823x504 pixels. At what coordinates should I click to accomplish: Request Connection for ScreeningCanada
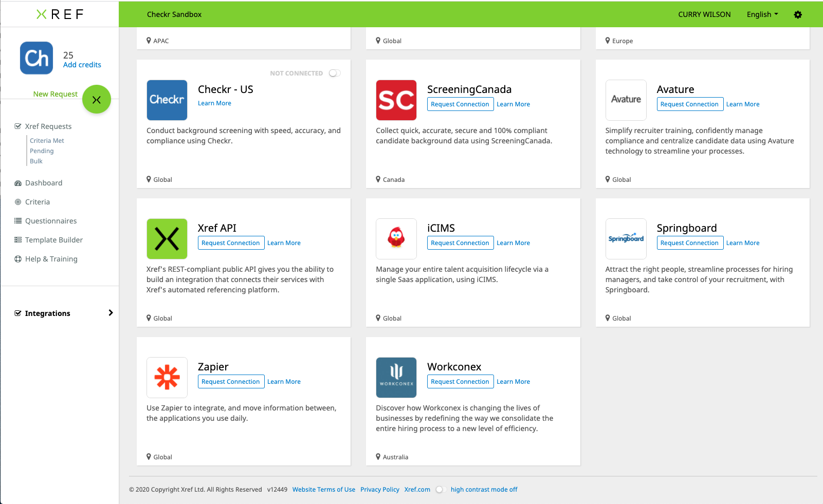(x=460, y=104)
